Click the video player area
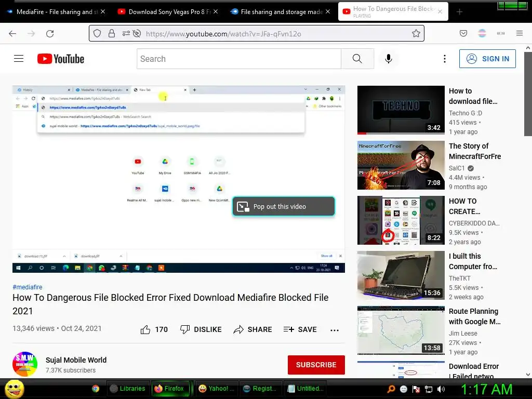The width and height of the screenshot is (532, 399). tap(179, 179)
